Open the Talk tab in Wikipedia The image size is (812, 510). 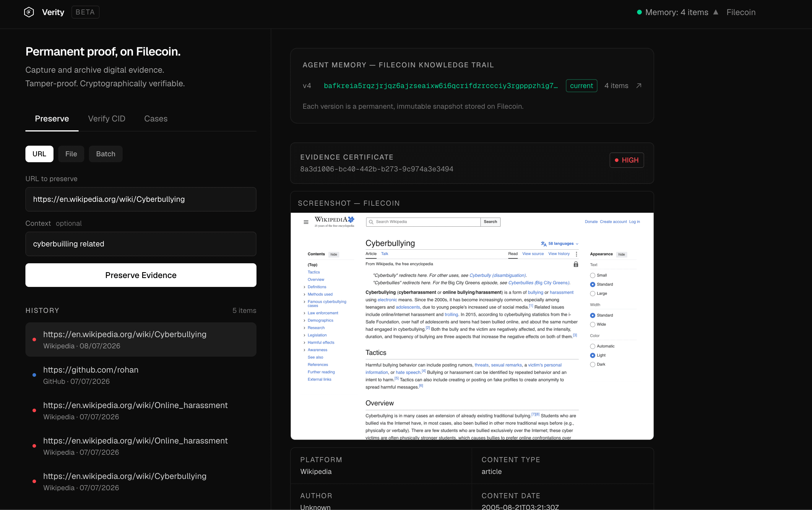click(384, 254)
